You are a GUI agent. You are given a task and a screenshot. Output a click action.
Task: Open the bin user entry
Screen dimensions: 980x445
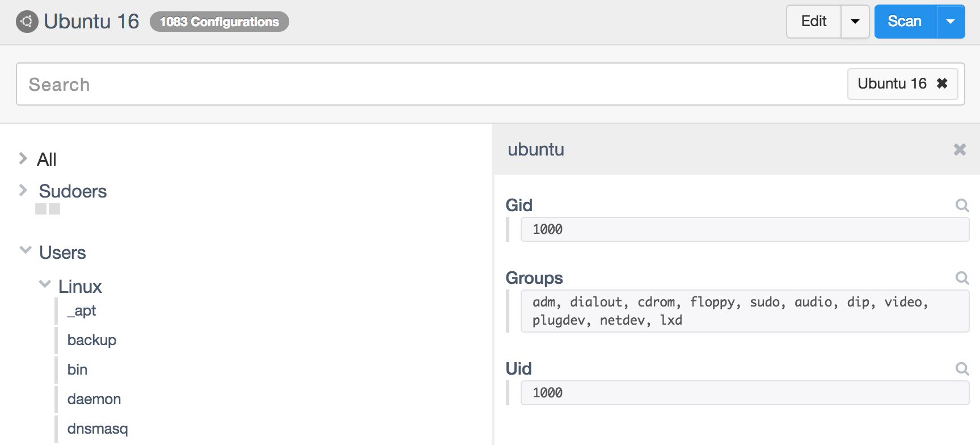(77, 370)
